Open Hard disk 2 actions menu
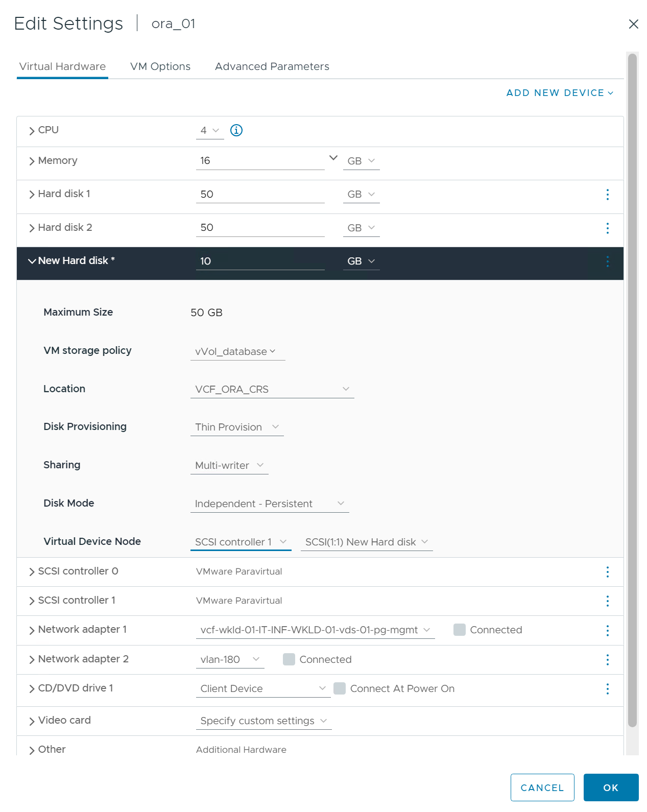The height and width of the screenshot is (812, 647). pos(607,228)
